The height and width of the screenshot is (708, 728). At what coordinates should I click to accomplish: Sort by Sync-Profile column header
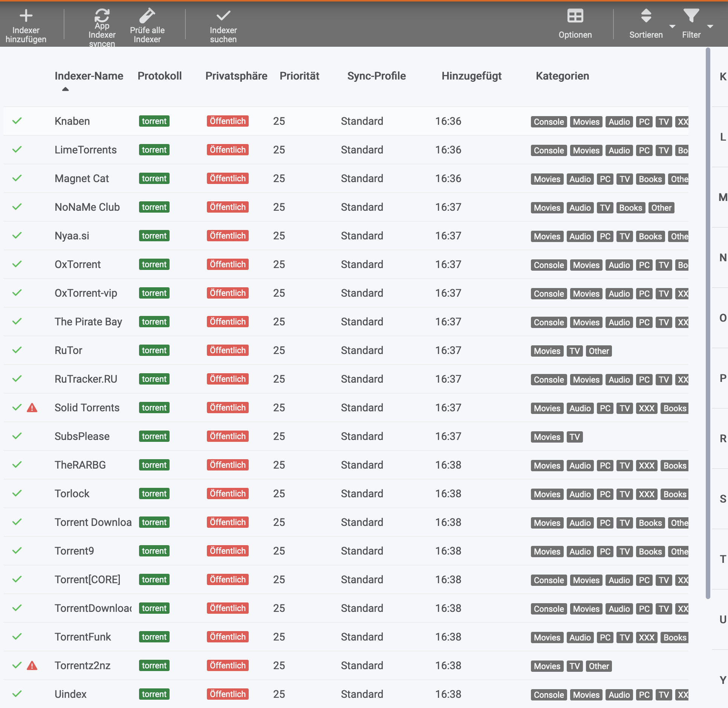[x=376, y=76]
